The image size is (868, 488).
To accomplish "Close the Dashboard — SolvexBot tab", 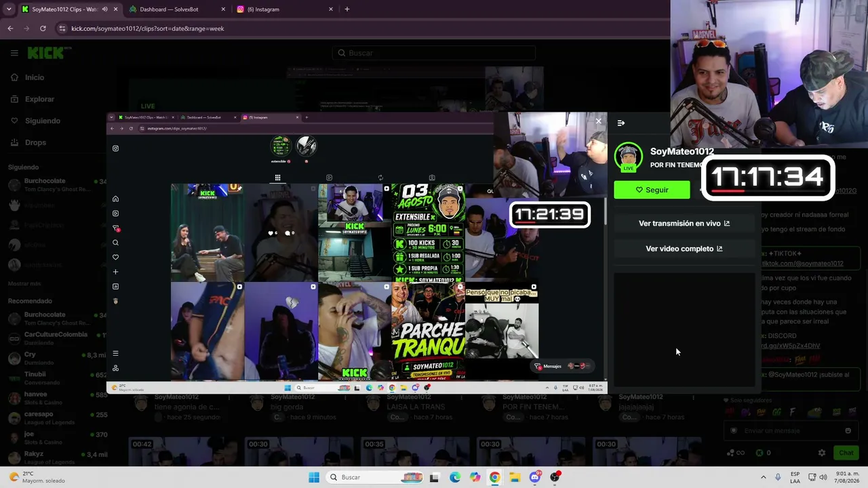I will (x=224, y=9).
